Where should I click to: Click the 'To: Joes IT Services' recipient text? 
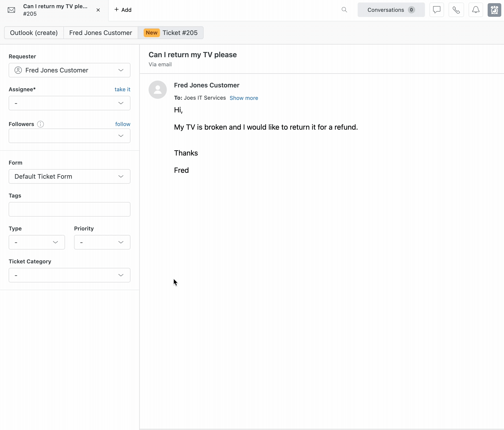pos(200,98)
